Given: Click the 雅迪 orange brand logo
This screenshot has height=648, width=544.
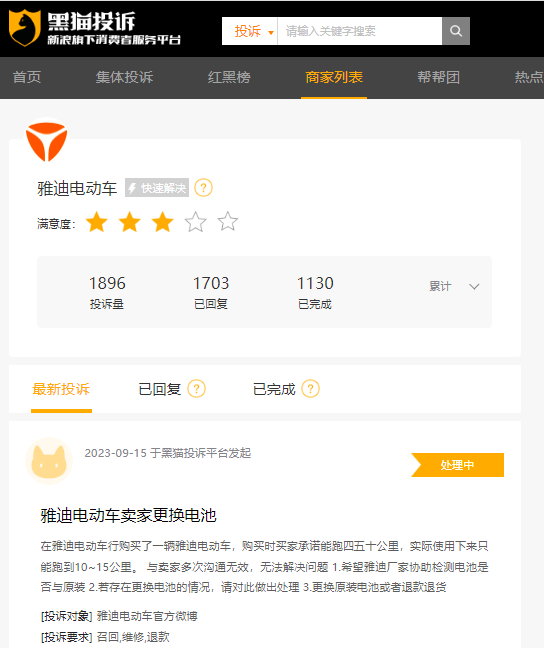Looking at the screenshot, I should pyautogui.click(x=46, y=141).
